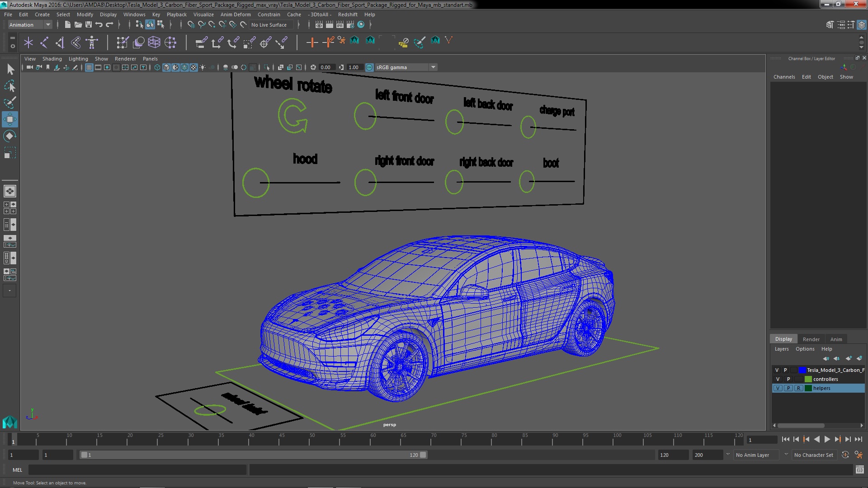Click the MEL script language button
Image resolution: width=868 pixels, height=488 pixels.
17,470
